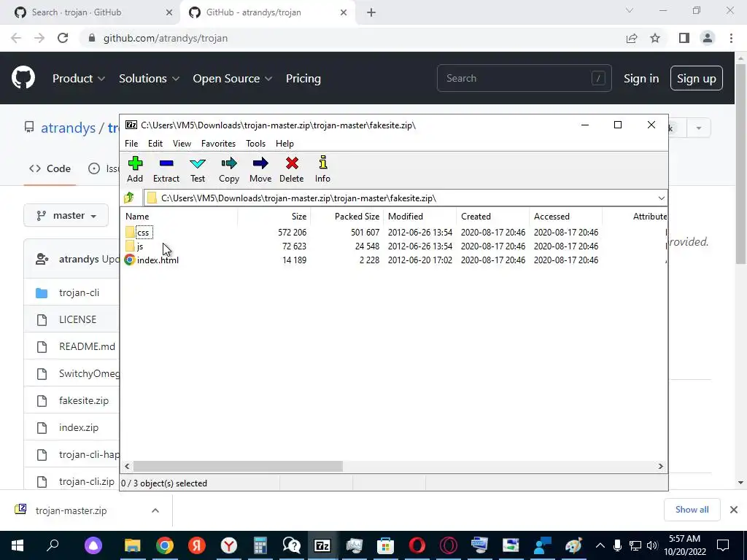Sort by the Accessed column header

click(x=565, y=216)
